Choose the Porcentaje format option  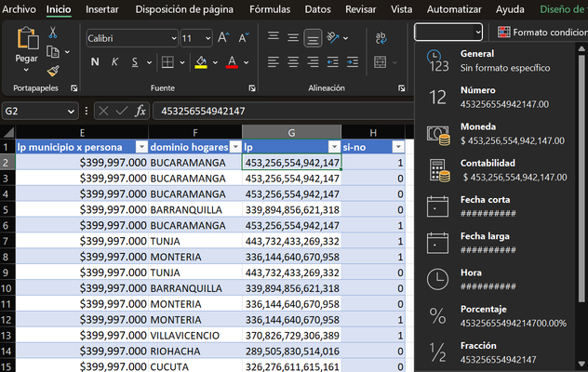click(x=495, y=316)
